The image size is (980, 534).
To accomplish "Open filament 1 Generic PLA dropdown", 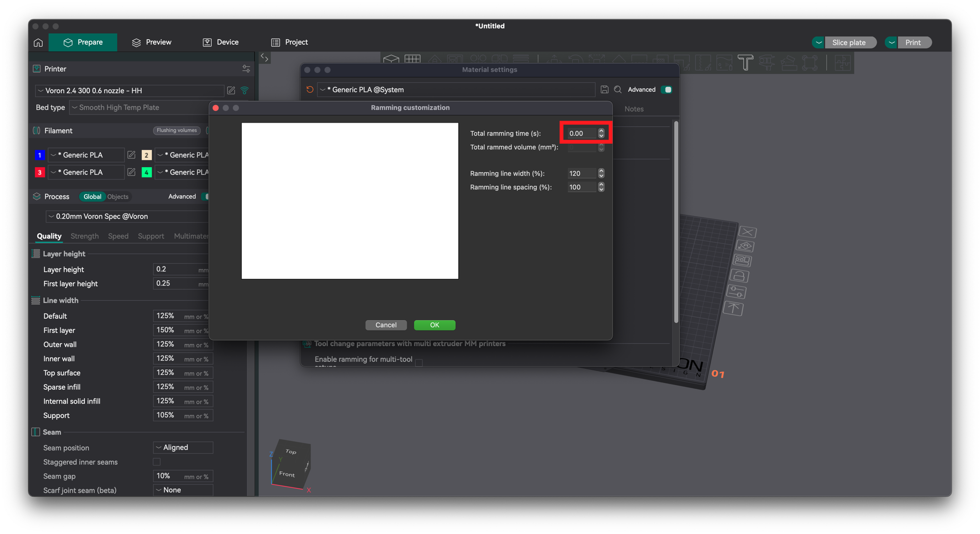I will (x=86, y=155).
